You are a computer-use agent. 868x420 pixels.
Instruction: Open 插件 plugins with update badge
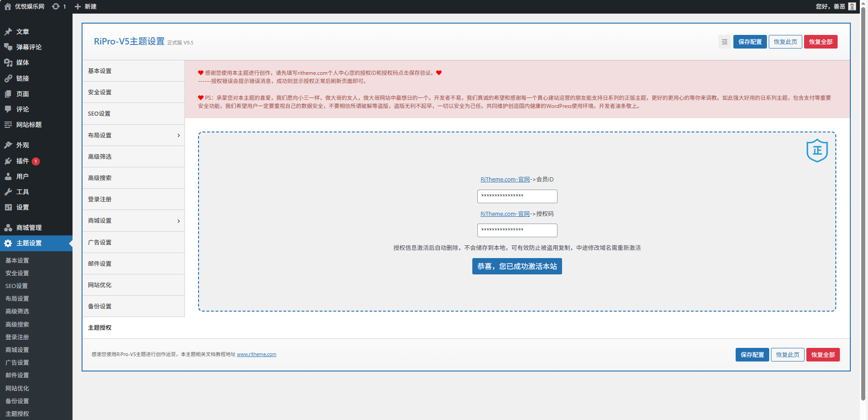click(x=23, y=161)
